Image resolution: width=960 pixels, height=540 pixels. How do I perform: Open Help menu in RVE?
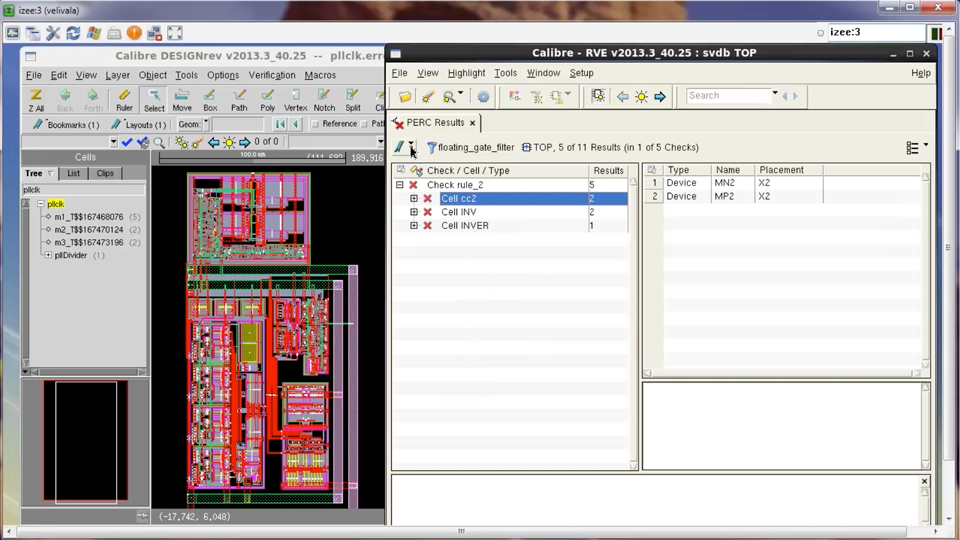(x=920, y=73)
